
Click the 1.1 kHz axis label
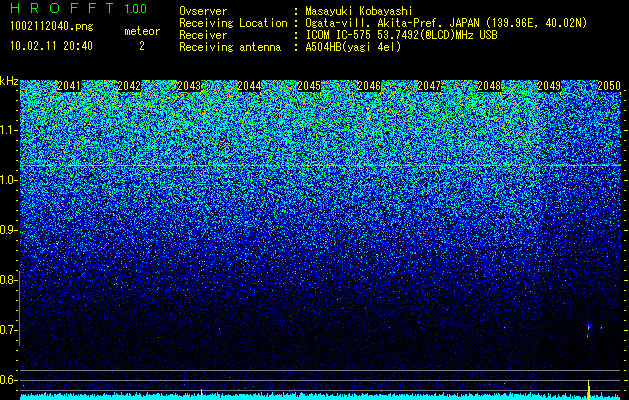(8, 130)
